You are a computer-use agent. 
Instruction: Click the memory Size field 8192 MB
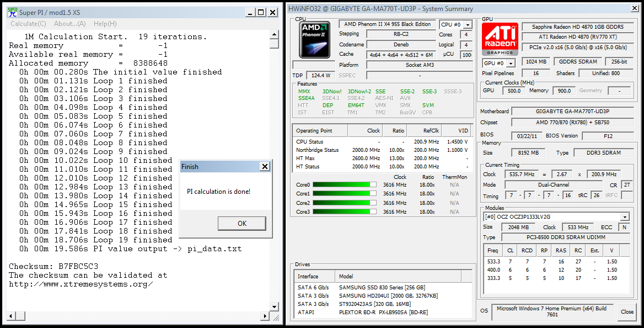pyautogui.click(x=528, y=153)
